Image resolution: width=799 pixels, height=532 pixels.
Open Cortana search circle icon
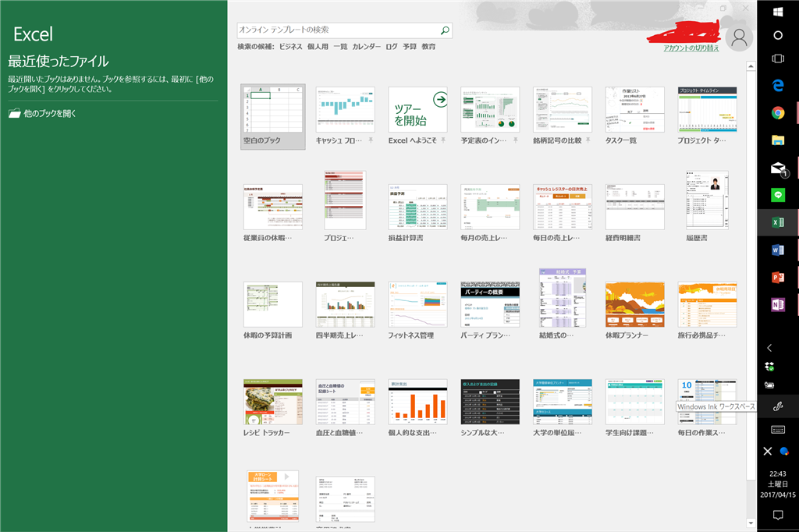click(778, 35)
